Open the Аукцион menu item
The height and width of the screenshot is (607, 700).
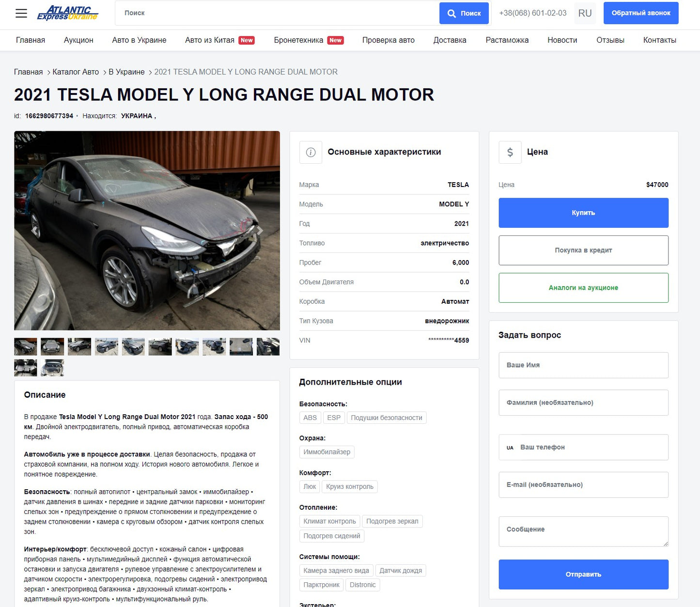click(x=78, y=40)
